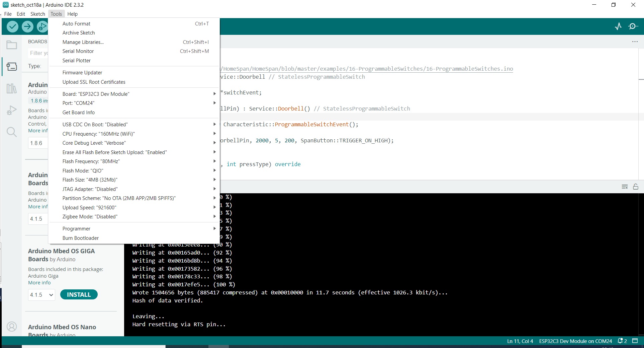Screen dimensions: 644x348
Task: Start the Debug toolbar button
Action: [x=42, y=26]
